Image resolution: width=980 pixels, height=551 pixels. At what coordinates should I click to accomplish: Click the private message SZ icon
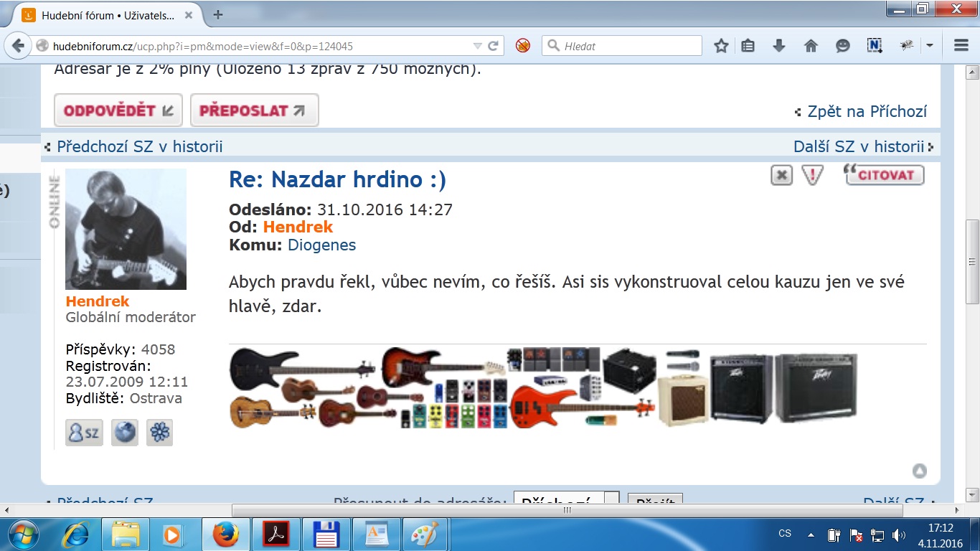point(83,433)
